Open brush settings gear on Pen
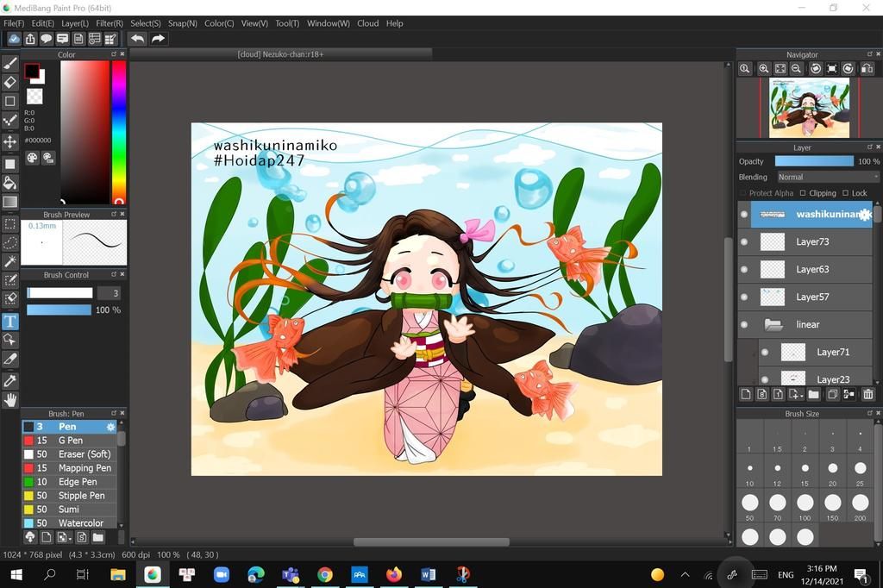Screen dimensions: 883x588 (110, 427)
